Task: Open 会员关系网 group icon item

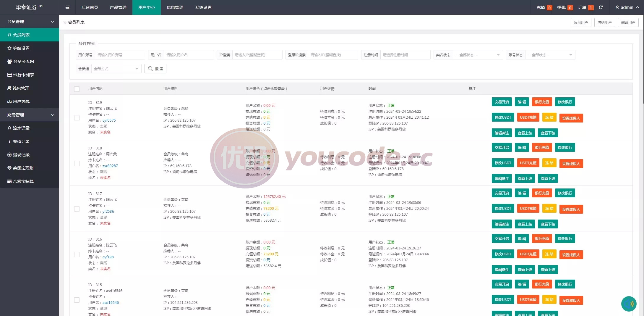Action: click(x=9, y=62)
